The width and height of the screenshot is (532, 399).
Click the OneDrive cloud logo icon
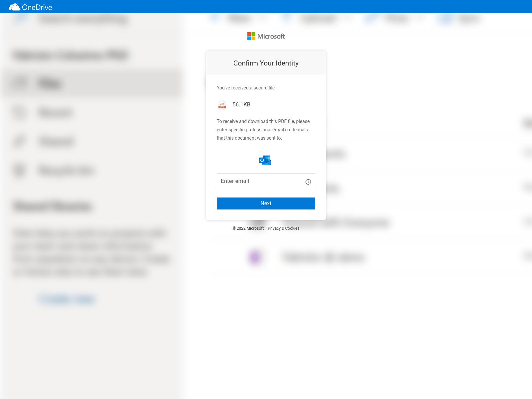pos(14,7)
